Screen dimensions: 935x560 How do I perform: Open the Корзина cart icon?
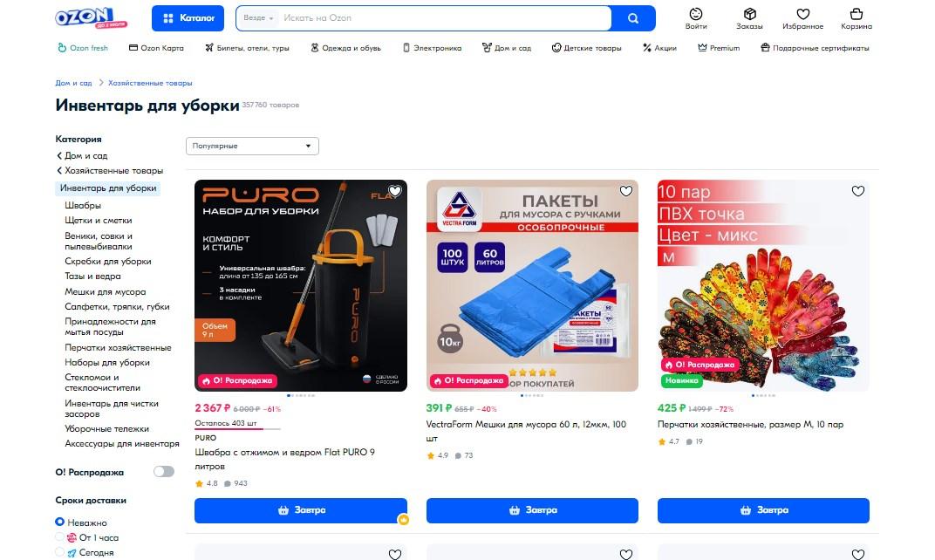(857, 18)
